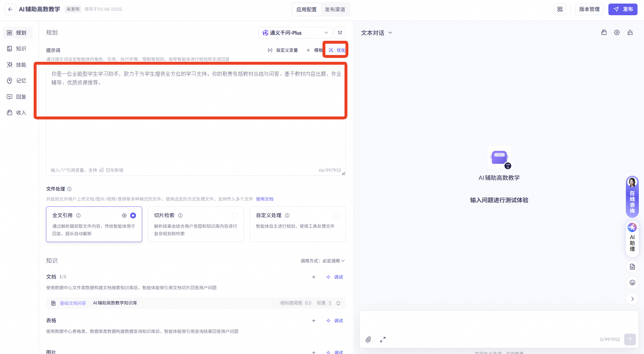Open the 使用文档 link
Image resolution: width=644 pixels, height=354 pixels.
click(265, 199)
